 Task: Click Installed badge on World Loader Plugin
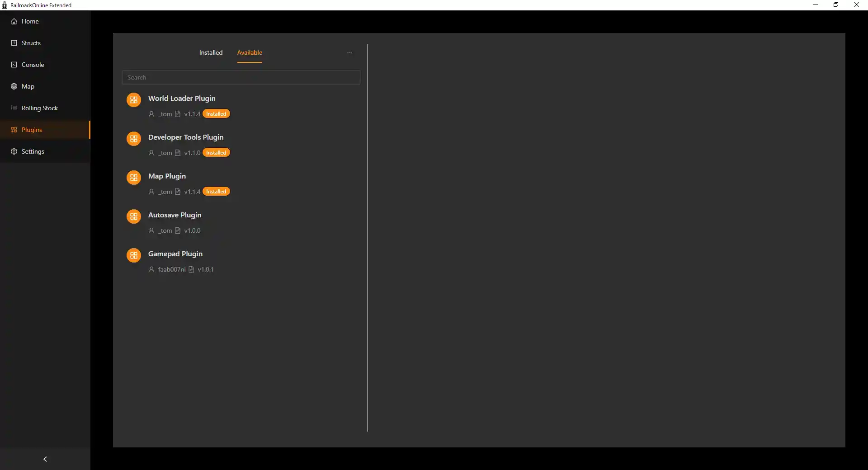(x=216, y=114)
